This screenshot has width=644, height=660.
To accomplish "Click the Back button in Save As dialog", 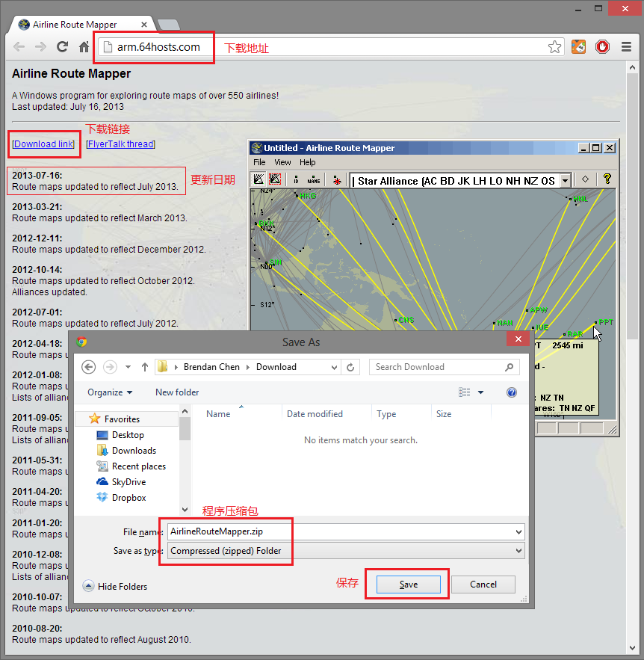I will (x=88, y=367).
